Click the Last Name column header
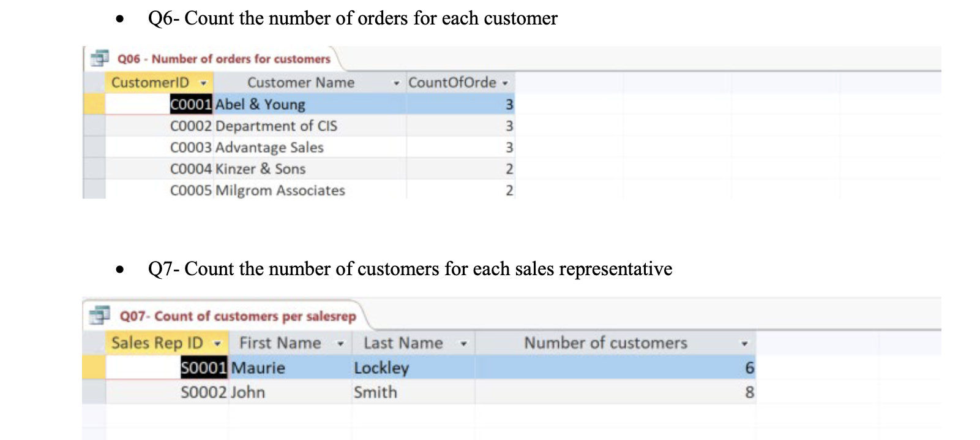The height and width of the screenshot is (440, 980). pyautogui.click(x=414, y=343)
